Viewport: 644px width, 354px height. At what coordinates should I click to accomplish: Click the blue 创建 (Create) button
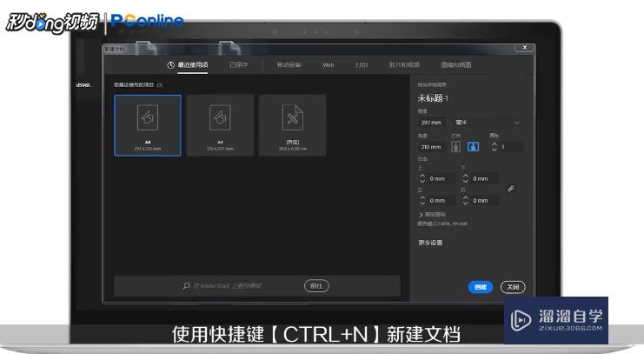481,287
